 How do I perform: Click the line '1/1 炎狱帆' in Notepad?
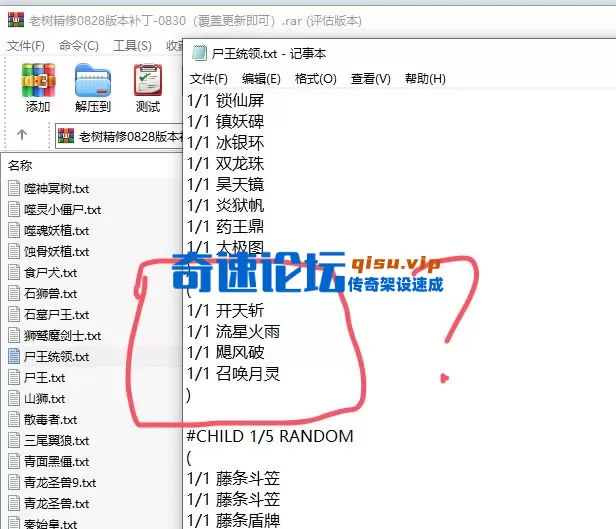[226, 206]
